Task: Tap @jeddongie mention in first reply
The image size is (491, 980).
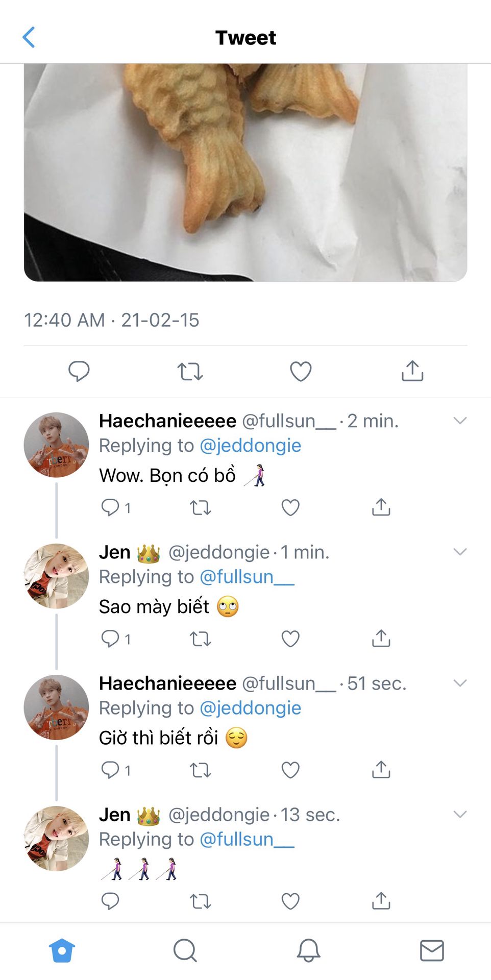Action: pyautogui.click(x=250, y=446)
